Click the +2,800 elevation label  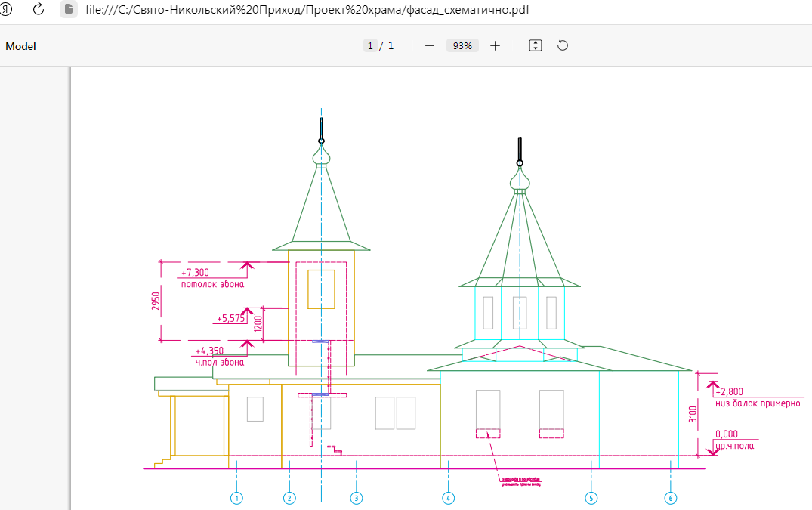pyautogui.click(x=729, y=392)
